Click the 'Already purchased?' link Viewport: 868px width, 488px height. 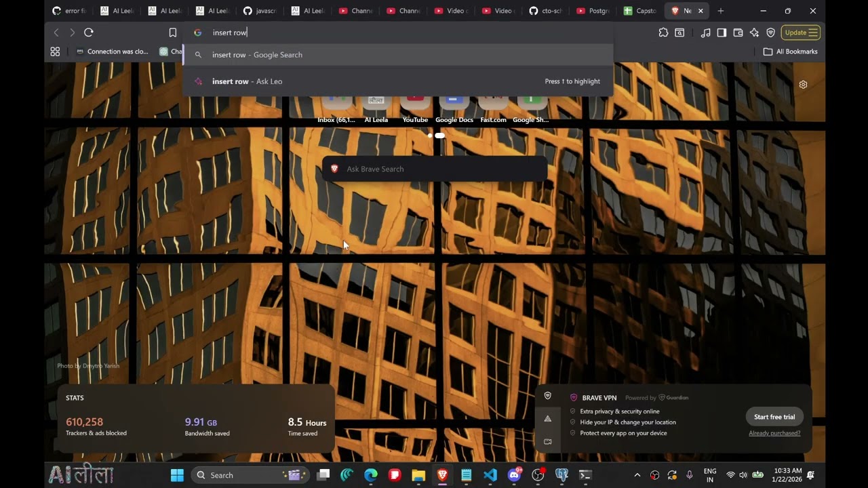coord(774,433)
